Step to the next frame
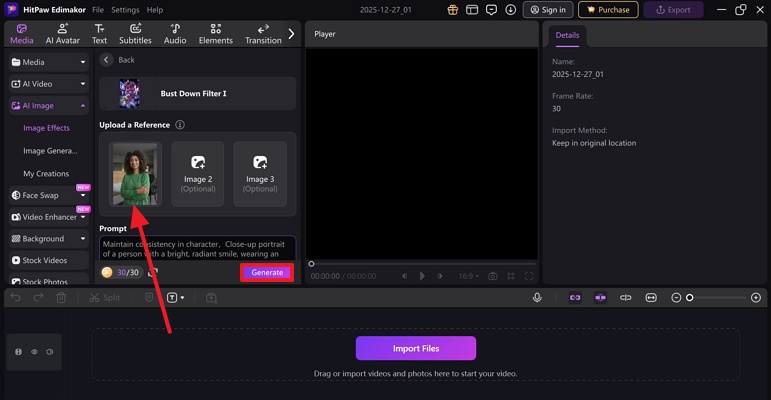The width and height of the screenshot is (771, 400). [x=440, y=276]
